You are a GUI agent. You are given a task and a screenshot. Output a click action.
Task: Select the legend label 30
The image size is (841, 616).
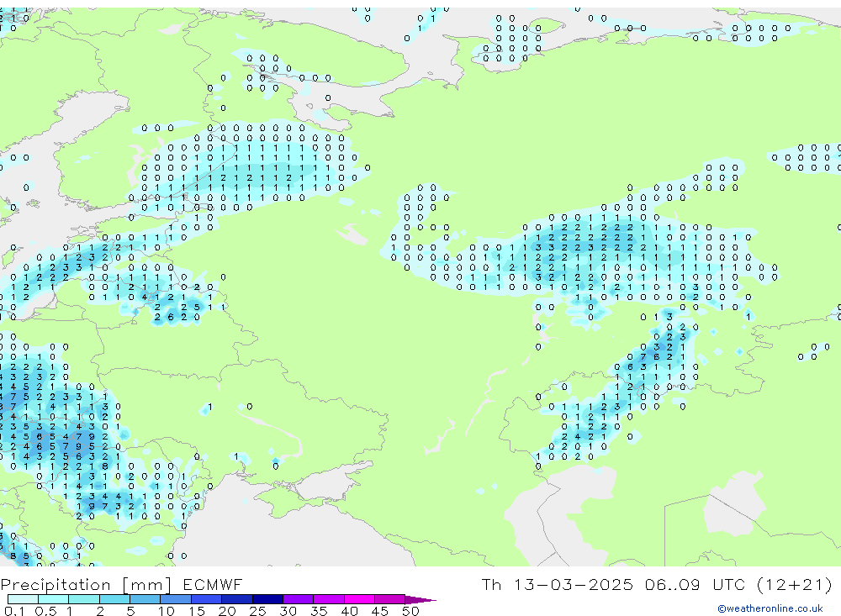click(x=288, y=611)
